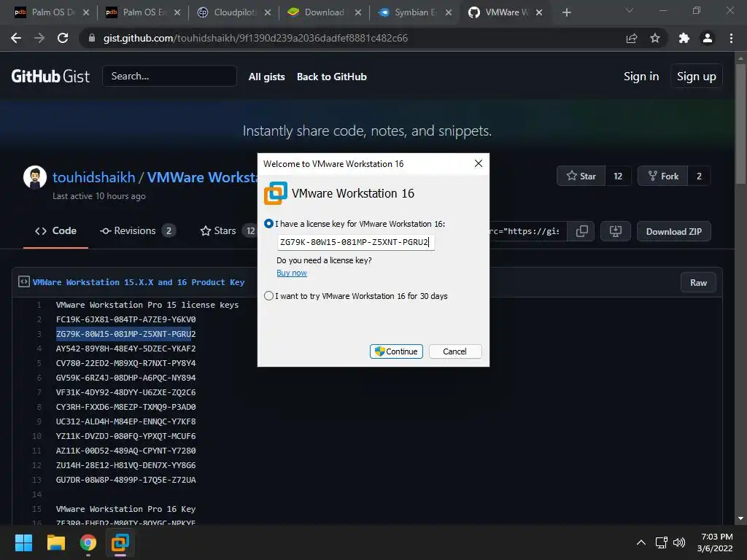Close the Symbian tab
747x560 pixels.
point(449,12)
